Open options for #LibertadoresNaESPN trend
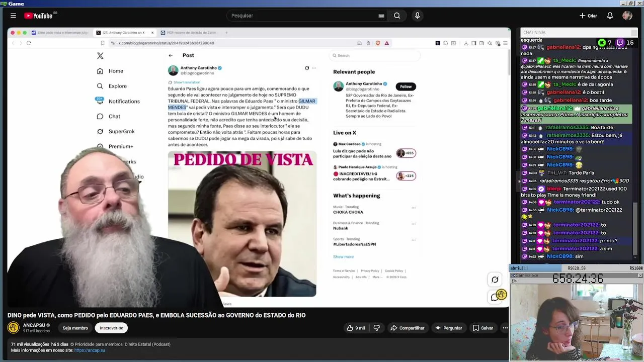 pyautogui.click(x=414, y=240)
